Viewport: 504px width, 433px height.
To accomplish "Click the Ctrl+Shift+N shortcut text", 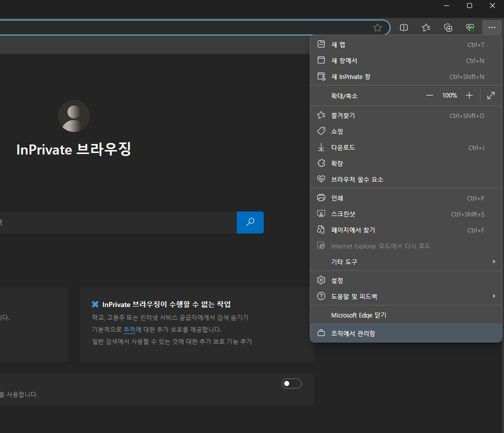I will [467, 76].
